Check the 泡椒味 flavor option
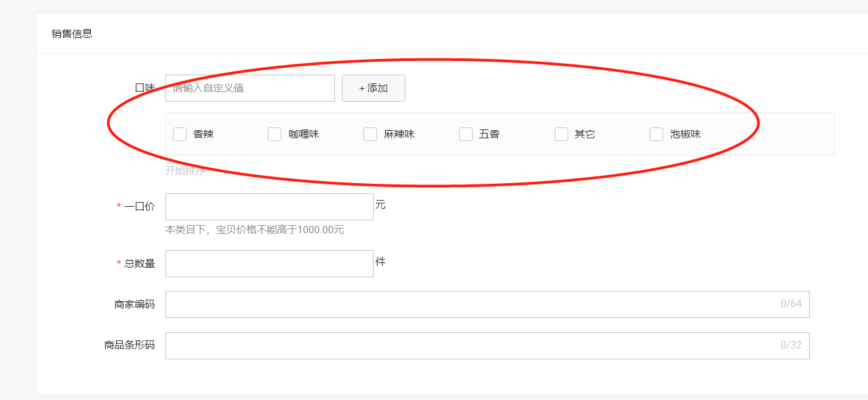The width and height of the screenshot is (868, 400). (x=656, y=134)
